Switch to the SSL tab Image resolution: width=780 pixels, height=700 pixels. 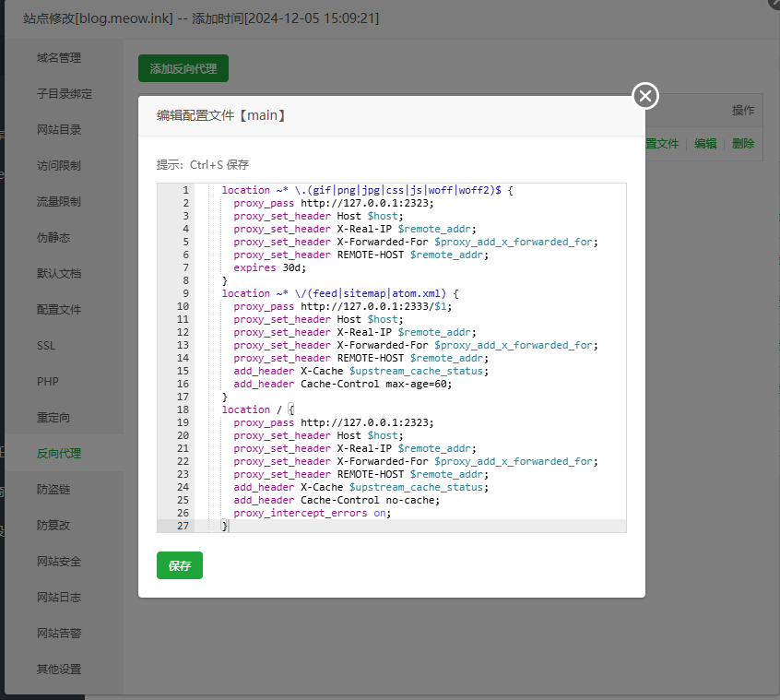46,346
